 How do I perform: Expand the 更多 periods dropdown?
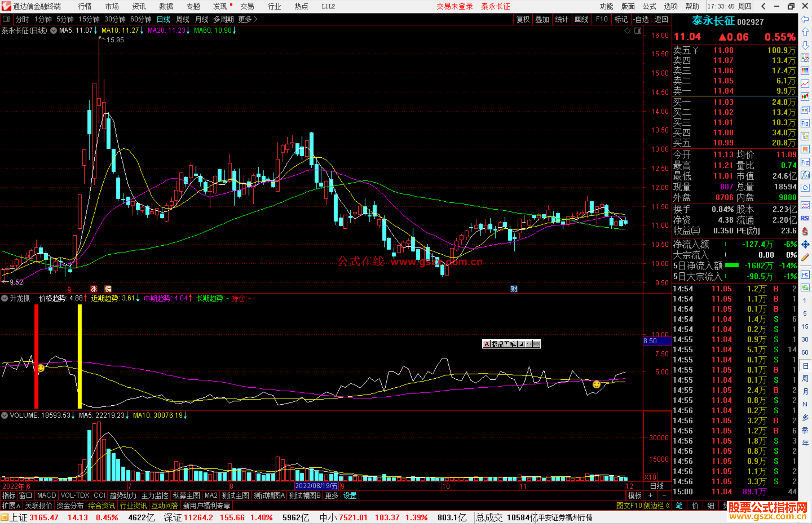(x=247, y=19)
